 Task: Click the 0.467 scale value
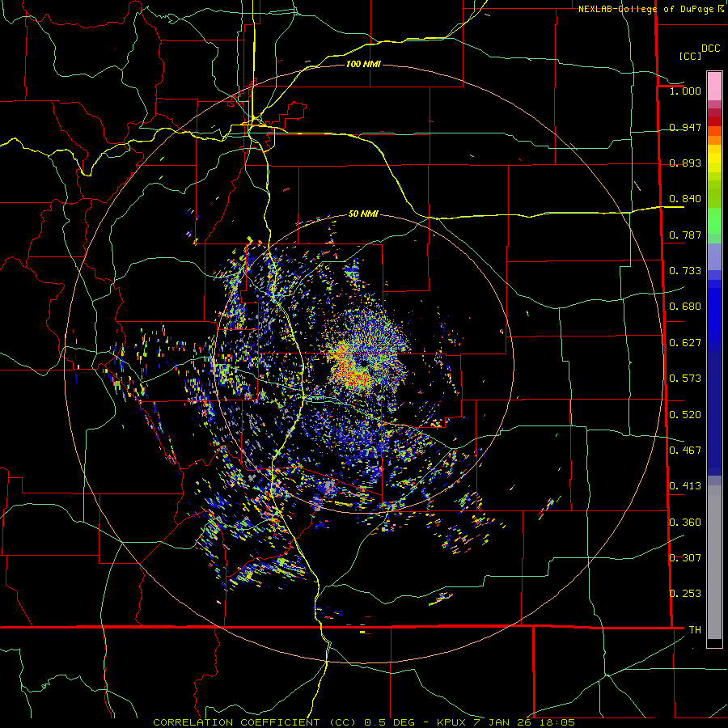pos(685,451)
